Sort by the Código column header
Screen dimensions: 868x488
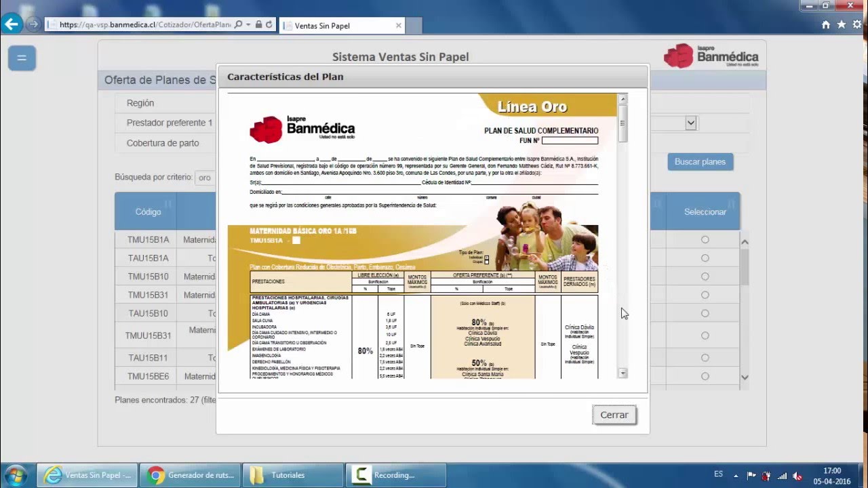pyautogui.click(x=148, y=211)
